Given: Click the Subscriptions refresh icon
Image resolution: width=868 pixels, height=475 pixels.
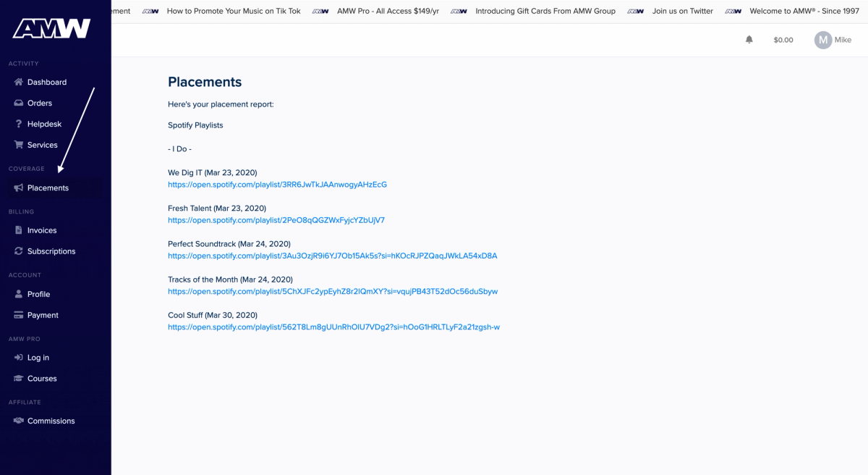Looking at the screenshot, I should point(19,251).
